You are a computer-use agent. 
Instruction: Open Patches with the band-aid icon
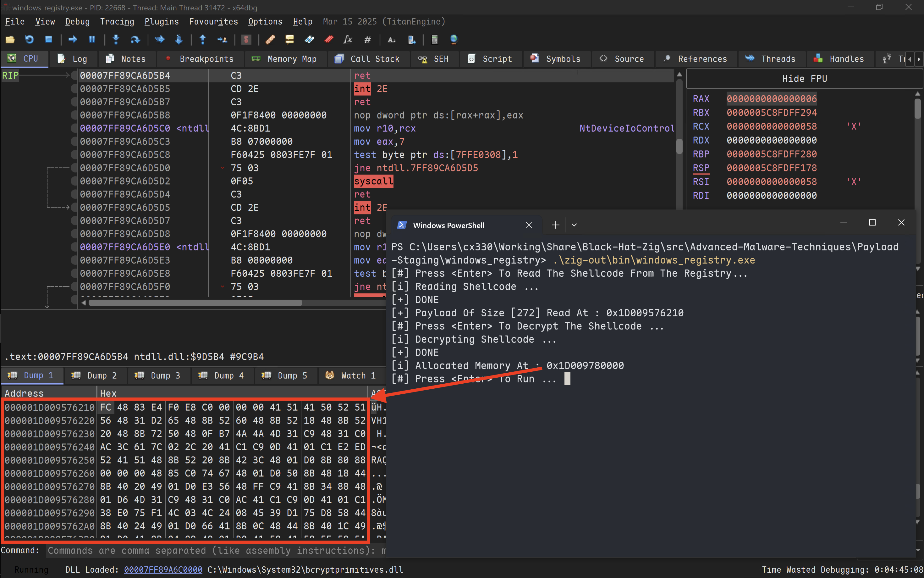coord(270,39)
